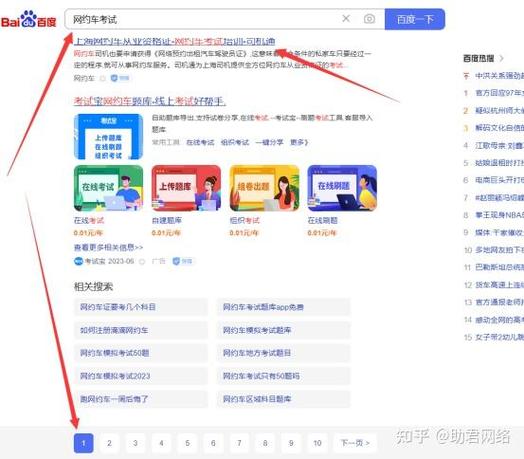524x459 pixels.
Task: Open camera image search icon
Action: point(369,19)
